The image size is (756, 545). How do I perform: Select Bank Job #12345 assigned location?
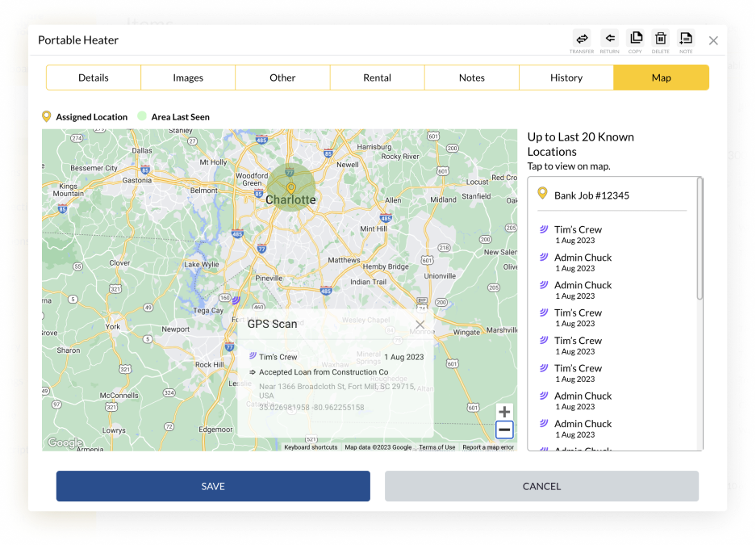[591, 195]
